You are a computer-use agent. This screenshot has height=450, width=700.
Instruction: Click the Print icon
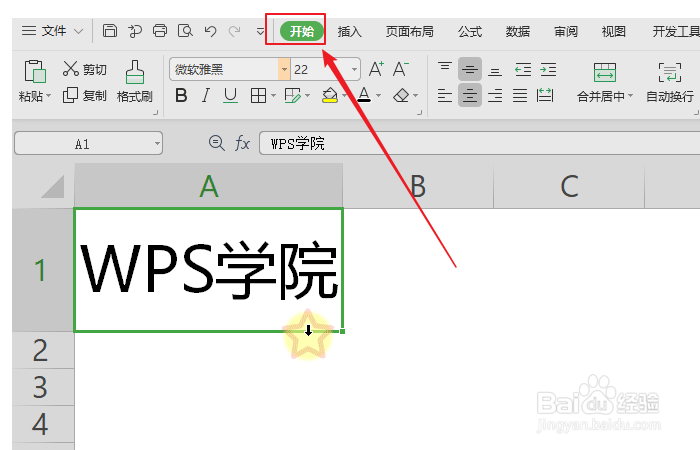[x=160, y=31]
